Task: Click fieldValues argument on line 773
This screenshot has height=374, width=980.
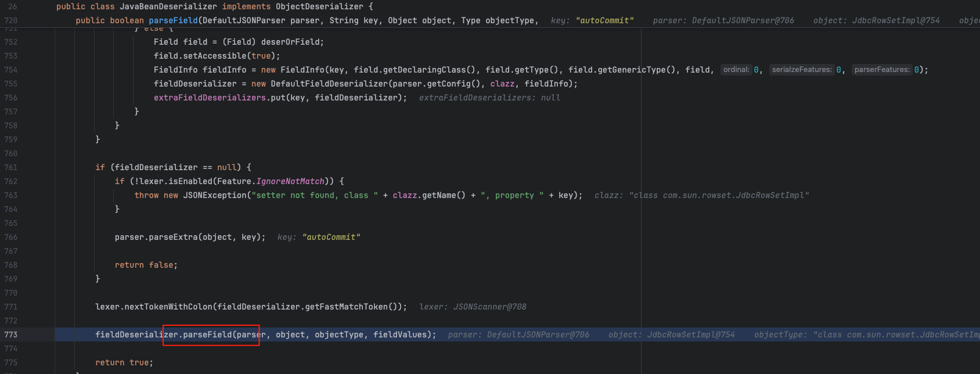Action: (400, 335)
